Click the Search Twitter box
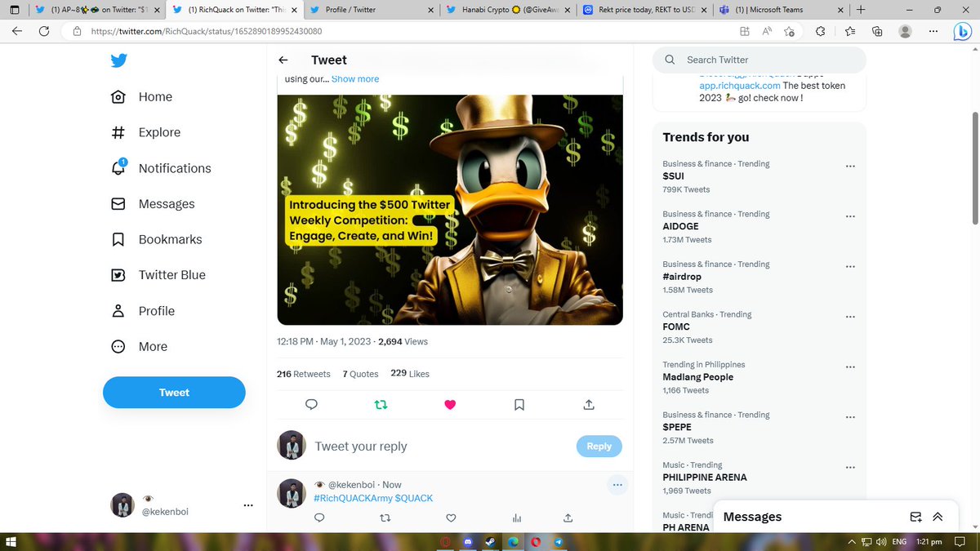Screen dimensions: 980x551 click(x=759, y=60)
